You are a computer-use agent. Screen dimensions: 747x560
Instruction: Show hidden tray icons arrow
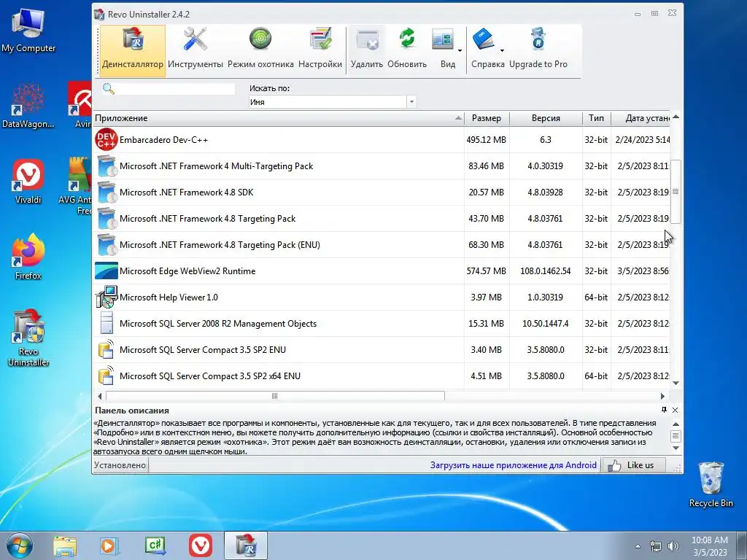[x=638, y=546]
